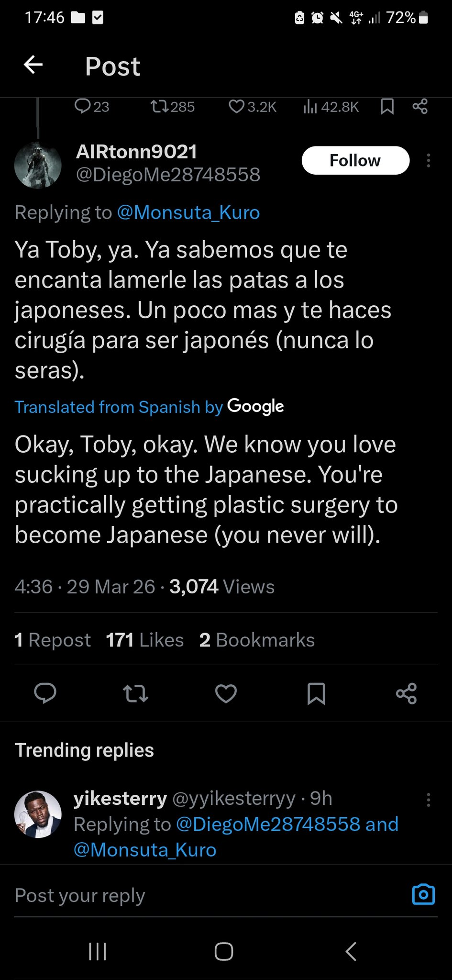Open more options for yikesterry reply
Screen dimensions: 452x980
(x=429, y=800)
